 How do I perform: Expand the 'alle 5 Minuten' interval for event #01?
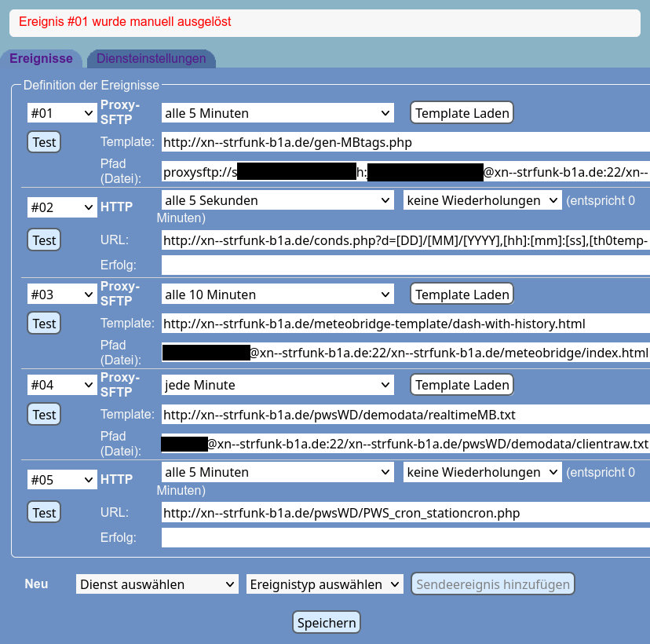pos(277,113)
